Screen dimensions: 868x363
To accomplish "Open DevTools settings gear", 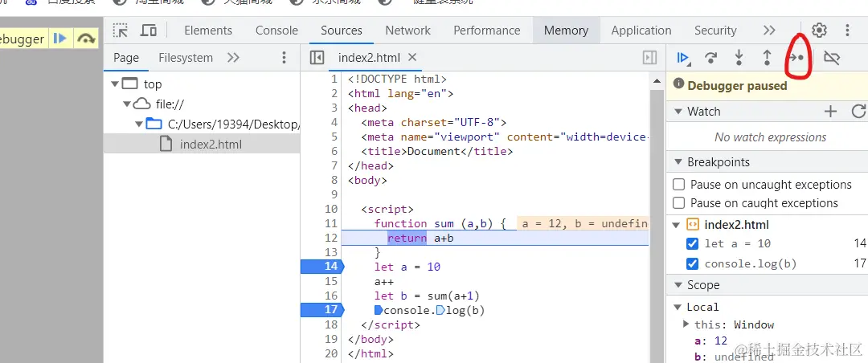I will (819, 30).
